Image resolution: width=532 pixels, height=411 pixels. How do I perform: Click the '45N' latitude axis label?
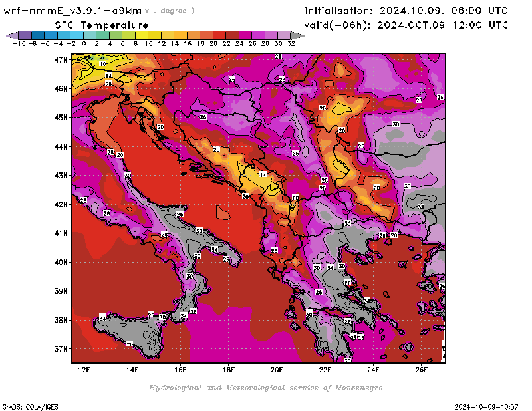pos(61,118)
